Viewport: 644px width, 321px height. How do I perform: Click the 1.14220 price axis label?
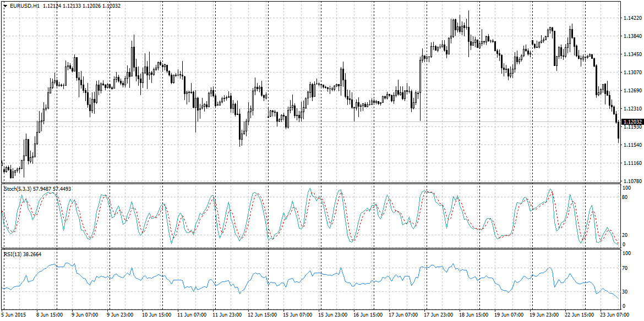[632, 18]
